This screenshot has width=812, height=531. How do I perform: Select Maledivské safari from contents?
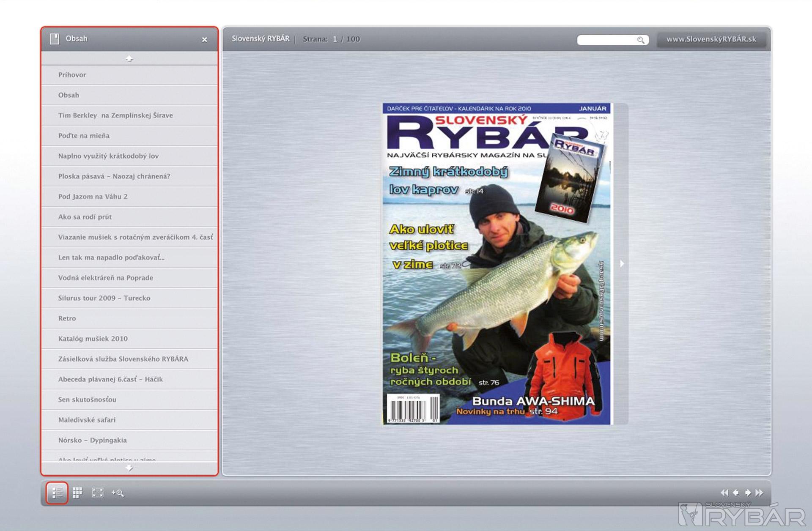(x=87, y=420)
